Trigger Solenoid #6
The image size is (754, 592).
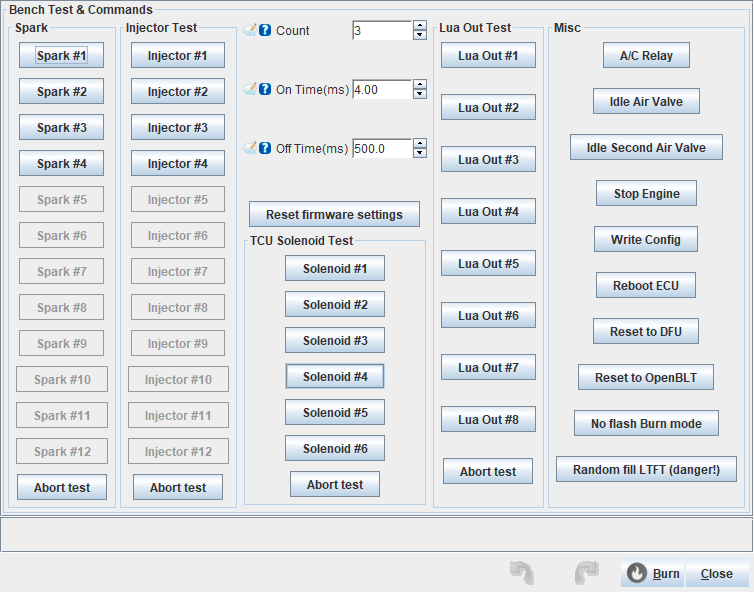[x=335, y=448]
